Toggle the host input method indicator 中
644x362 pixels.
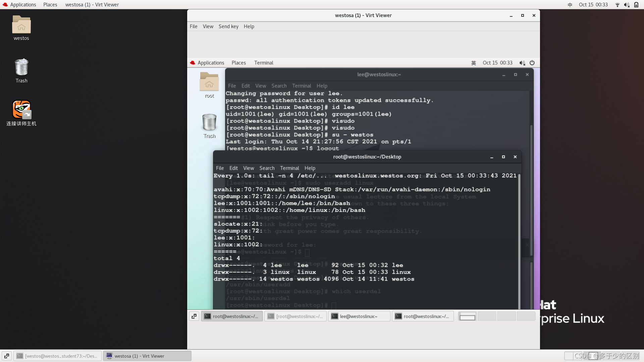tap(570, 5)
